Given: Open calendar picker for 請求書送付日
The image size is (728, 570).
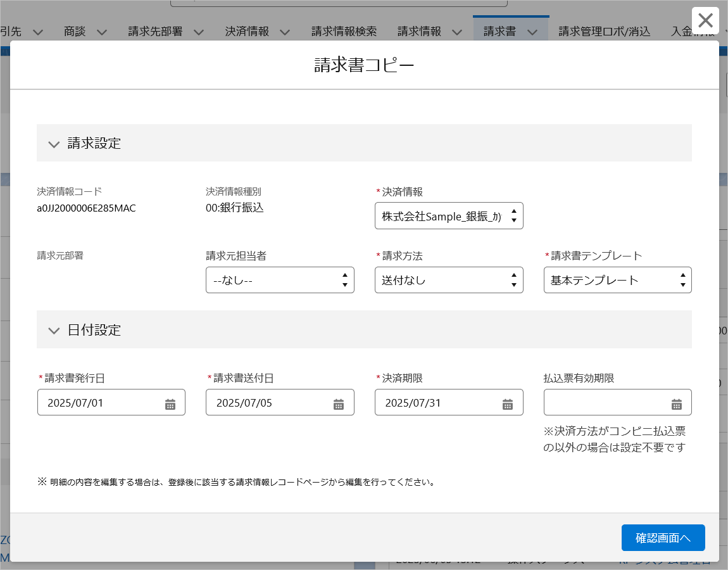Looking at the screenshot, I should [x=339, y=404].
